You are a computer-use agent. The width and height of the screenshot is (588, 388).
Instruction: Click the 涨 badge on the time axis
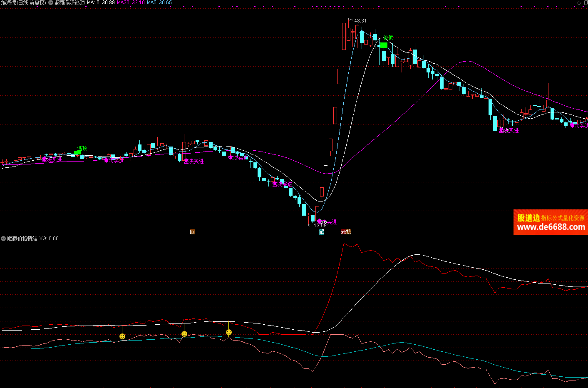click(x=344, y=232)
